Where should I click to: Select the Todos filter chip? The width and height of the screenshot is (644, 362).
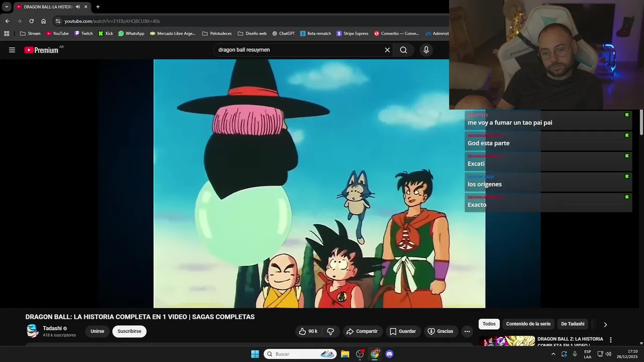pyautogui.click(x=489, y=324)
